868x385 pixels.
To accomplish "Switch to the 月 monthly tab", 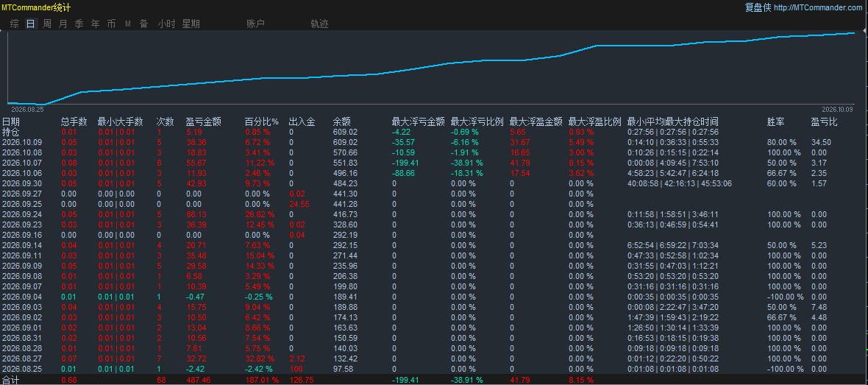I will coord(63,24).
